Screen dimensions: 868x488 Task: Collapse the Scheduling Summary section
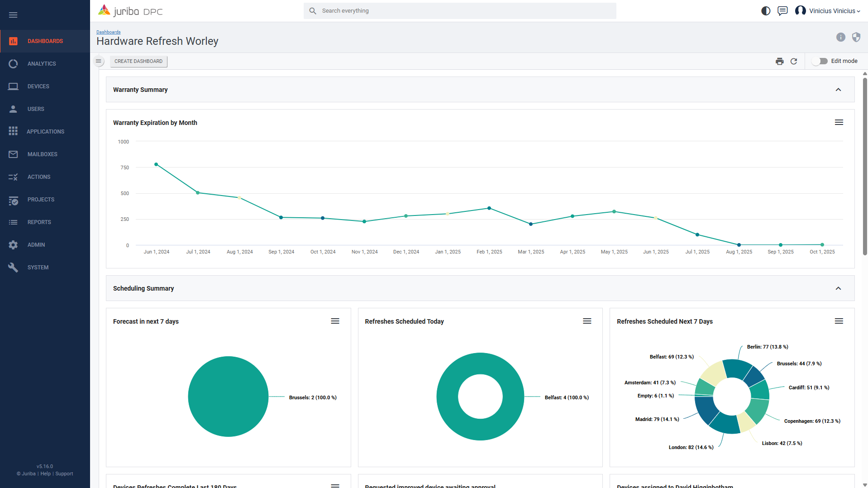click(838, 288)
